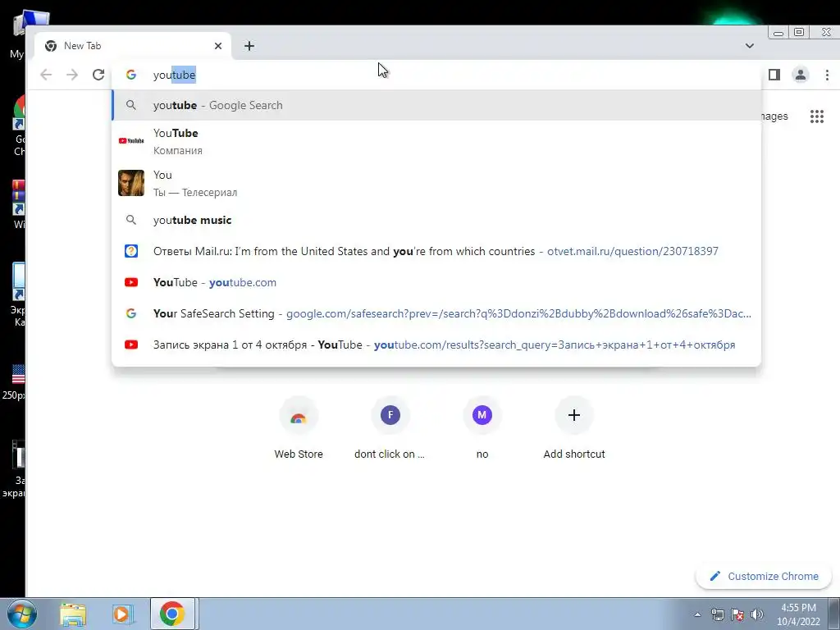Image resolution: width=840 pixels, height=630 pixels.
Task: Choose the 'youtube music' suggestion
Action: (x=436, y=220)
